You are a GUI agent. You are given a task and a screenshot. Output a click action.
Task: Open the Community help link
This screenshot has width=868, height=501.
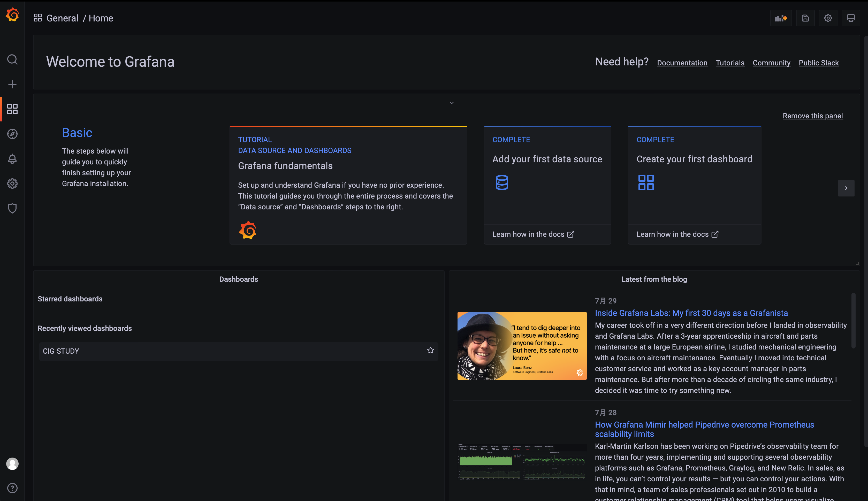click(x=771, y=63)
